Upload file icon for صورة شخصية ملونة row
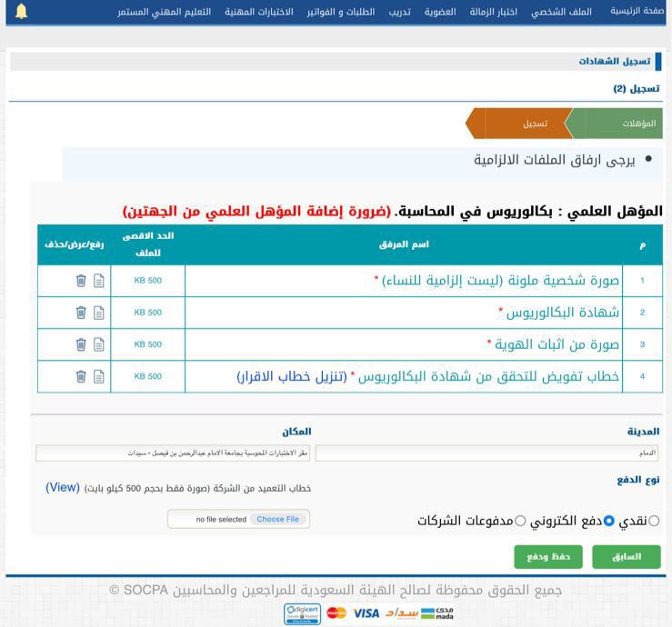The image size is (672, 627). 99,281
